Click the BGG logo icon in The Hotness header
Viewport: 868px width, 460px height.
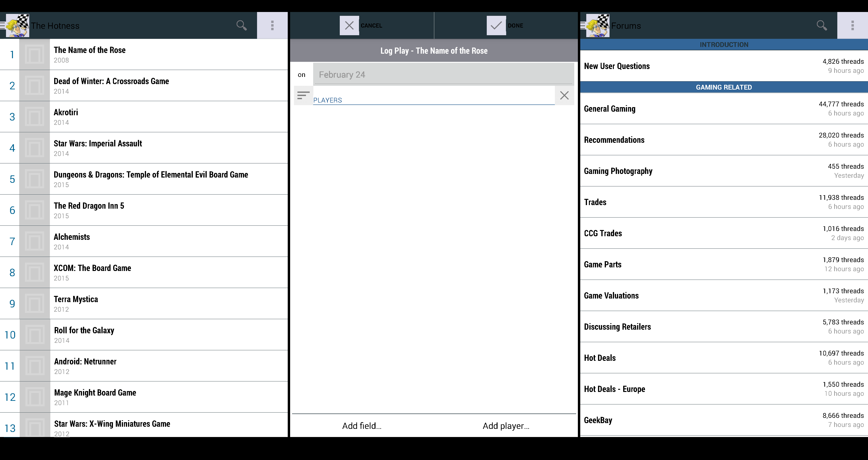point(18,25)
